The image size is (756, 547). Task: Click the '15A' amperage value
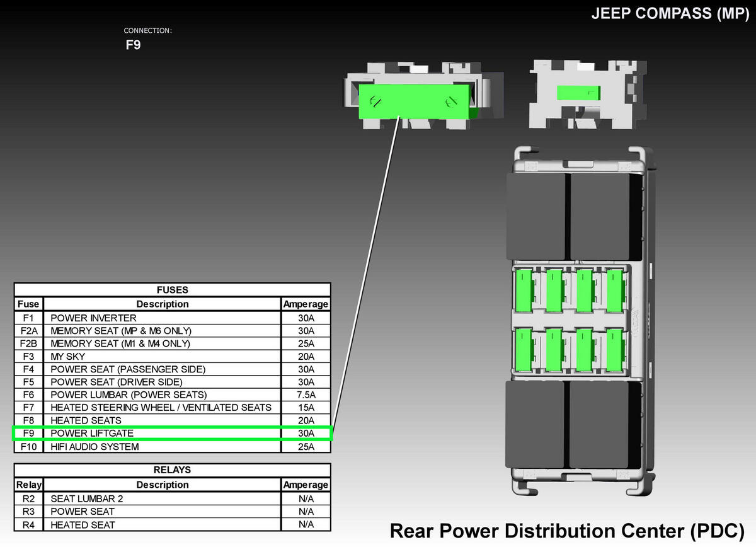[x=306, y=407]
